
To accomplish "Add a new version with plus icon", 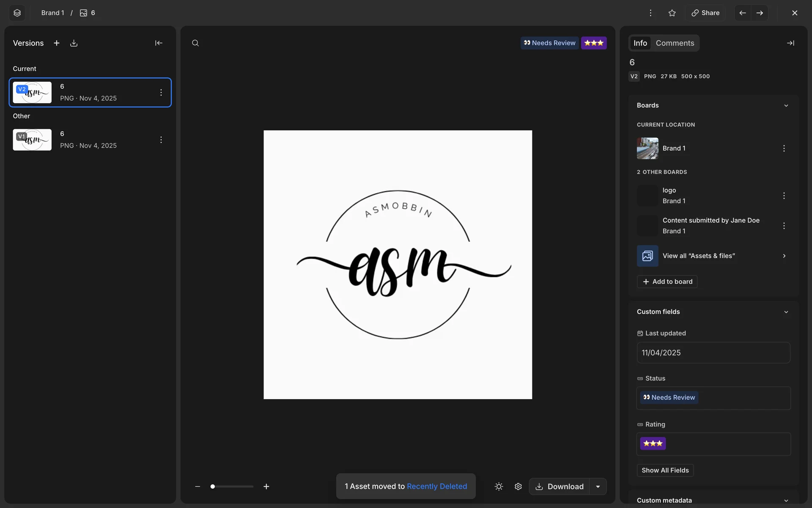I will [x=56, y=43].
